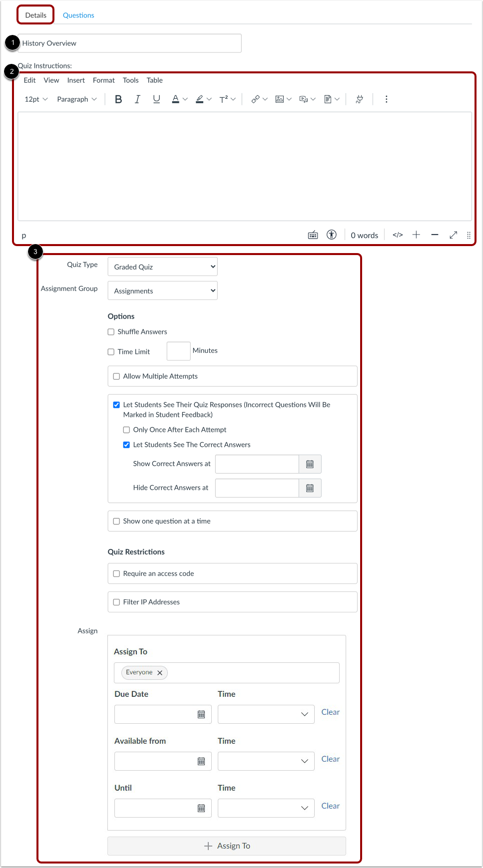Enable Shuffle Answers checkbox

[x=111, y=332]
